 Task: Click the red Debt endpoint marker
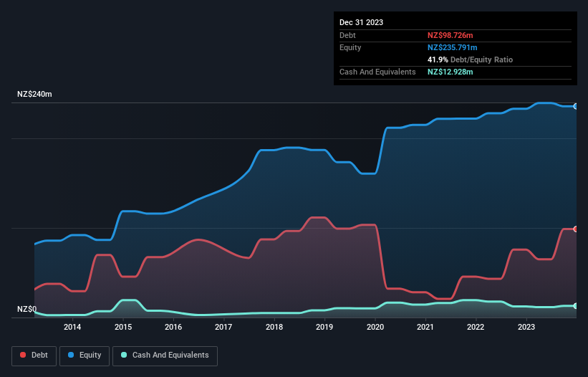click(x=576, y=229)
